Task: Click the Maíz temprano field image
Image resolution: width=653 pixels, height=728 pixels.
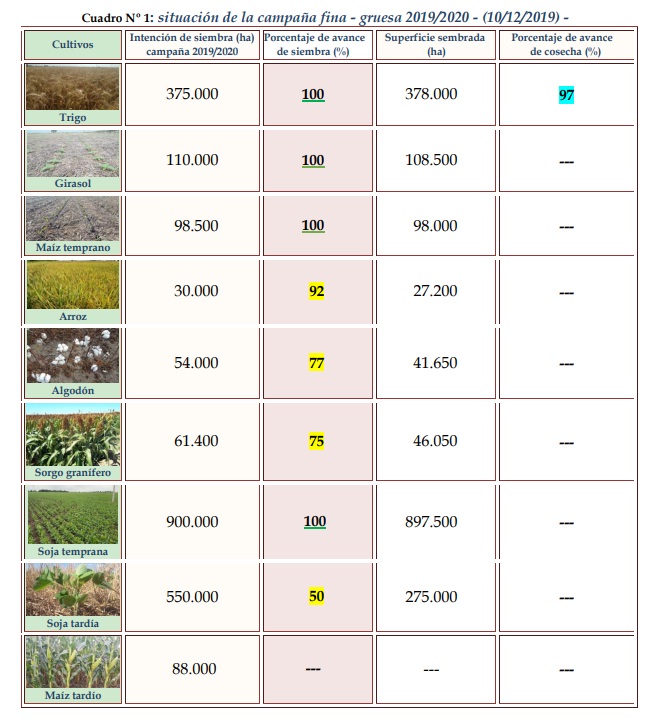Action: point(71,218)
